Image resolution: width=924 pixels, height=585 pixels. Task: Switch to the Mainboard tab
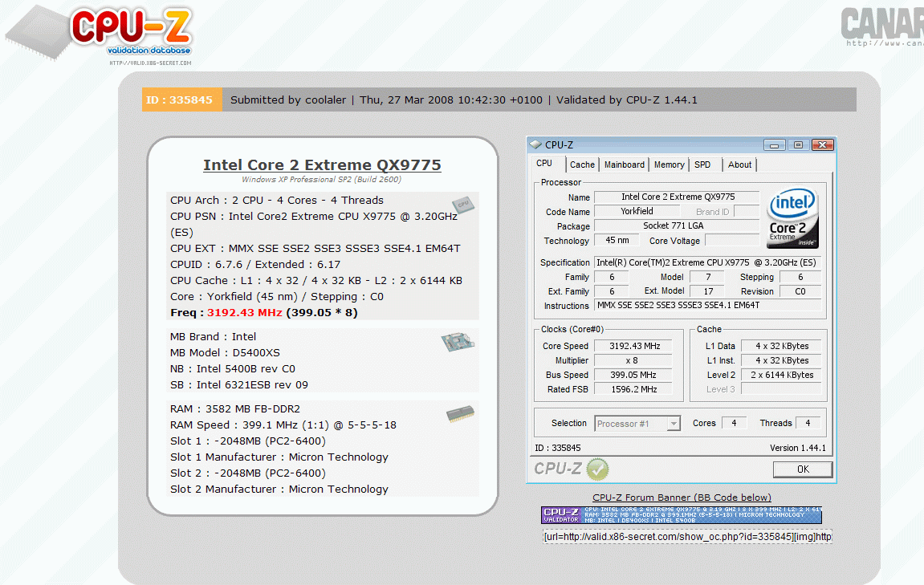click(624, 165)
